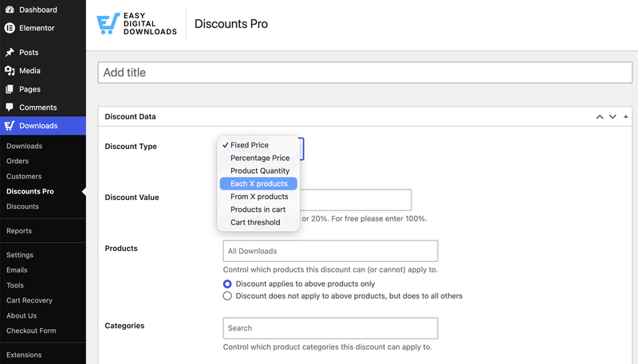Click the All Downloads products field
Viewport: 638px width, 364px height.
[330, 251]
